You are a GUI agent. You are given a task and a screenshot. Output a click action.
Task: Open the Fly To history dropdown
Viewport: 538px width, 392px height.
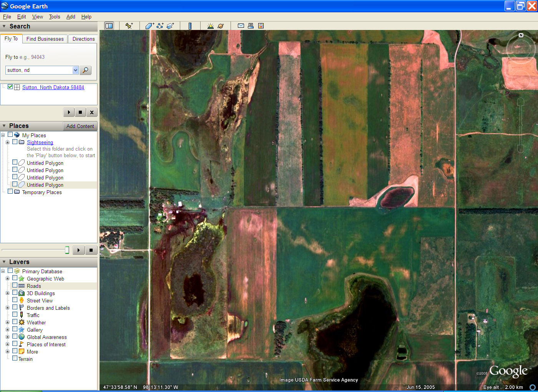click(75, 70)
